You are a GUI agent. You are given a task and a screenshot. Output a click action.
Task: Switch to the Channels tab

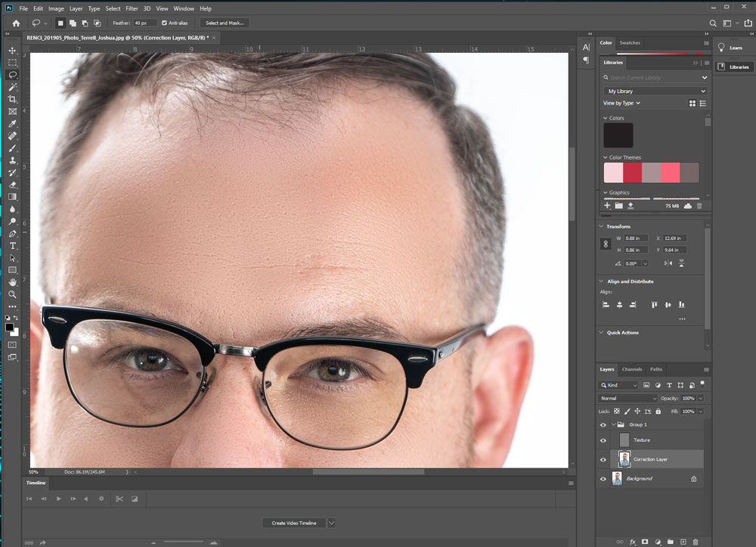(x=631, y=369)
